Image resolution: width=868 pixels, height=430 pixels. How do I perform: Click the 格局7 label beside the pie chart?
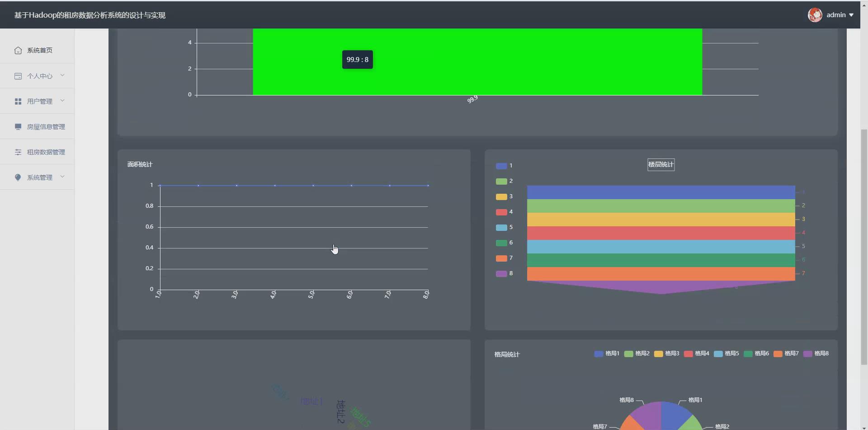pyautogui.click(x=600, y=427)
